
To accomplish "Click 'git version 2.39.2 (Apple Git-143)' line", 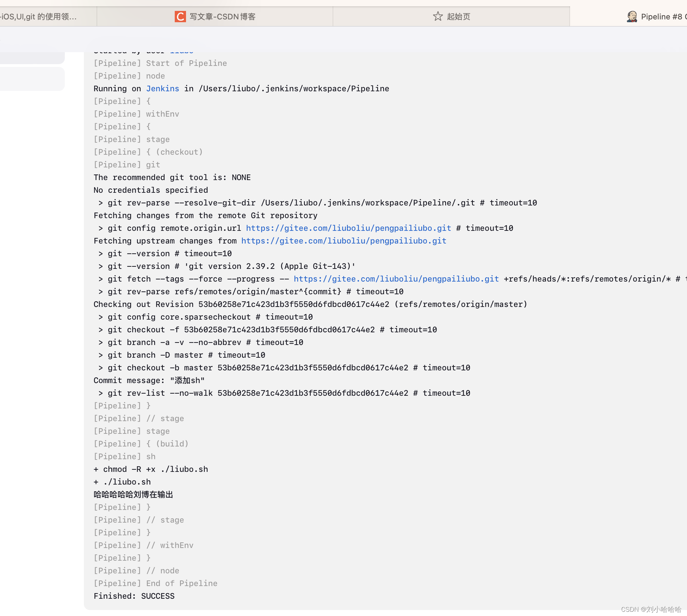I will pos(227,266).
